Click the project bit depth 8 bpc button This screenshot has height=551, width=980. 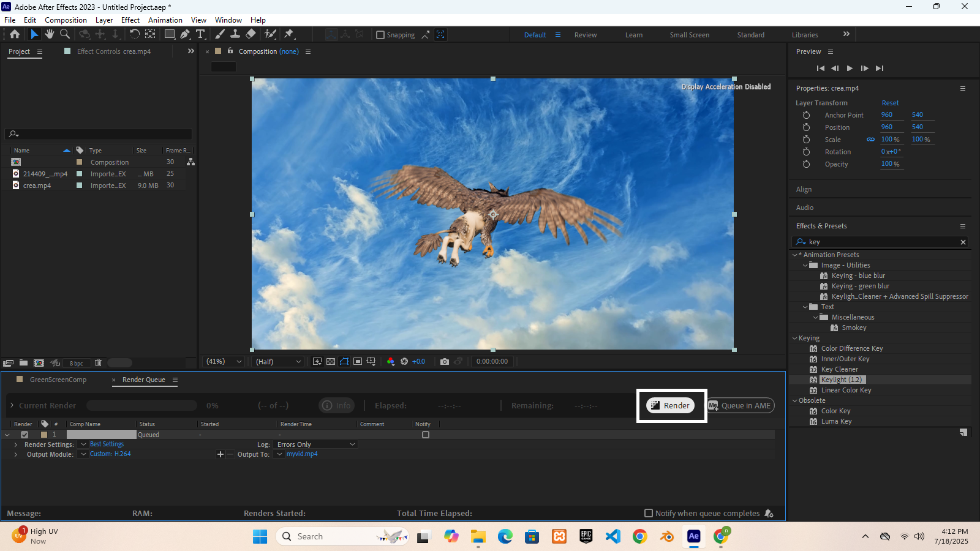coord(77,363)
